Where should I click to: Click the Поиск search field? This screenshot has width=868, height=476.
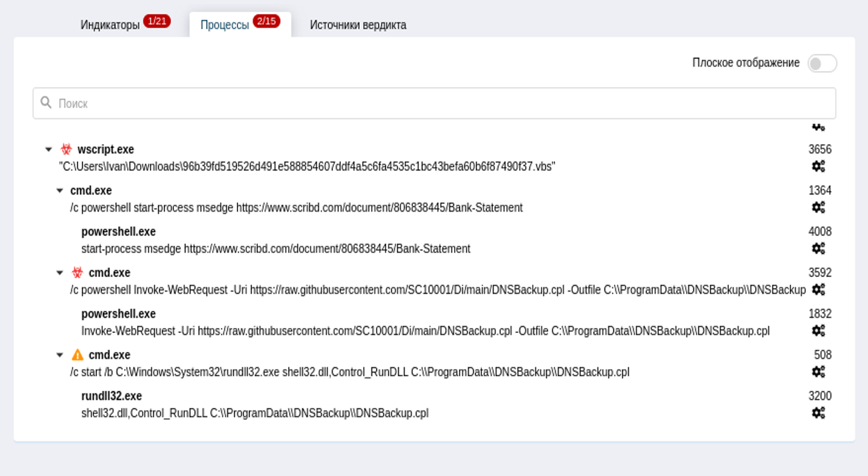(434, 103)
